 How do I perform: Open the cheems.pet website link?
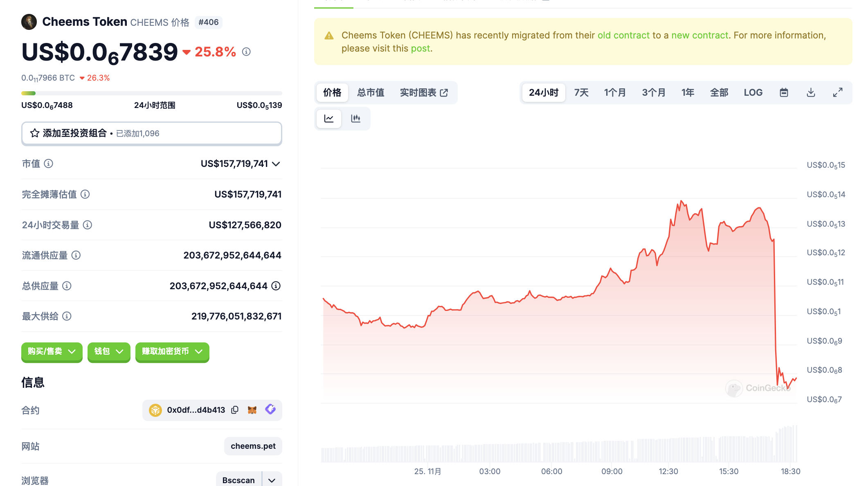click(x=253, y=446)
